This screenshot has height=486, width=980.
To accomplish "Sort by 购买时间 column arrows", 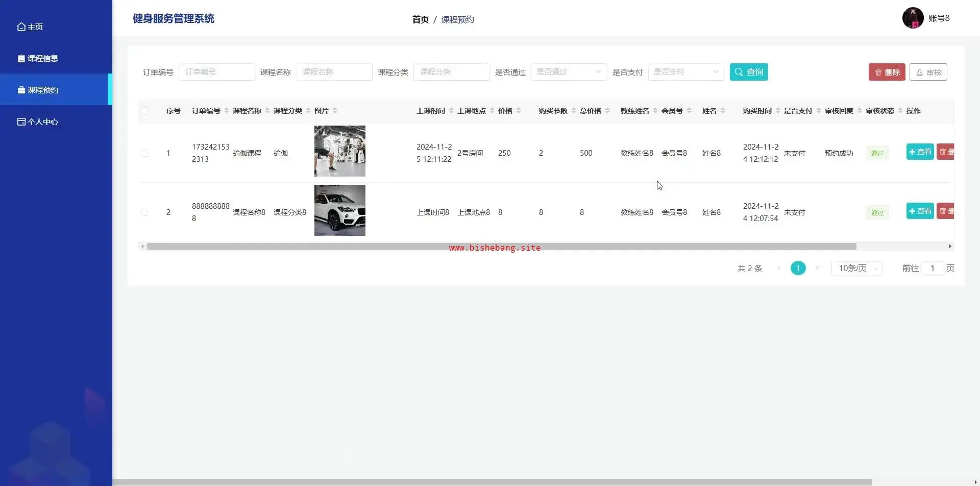I will pyautogui.click(x=778, y=111).
